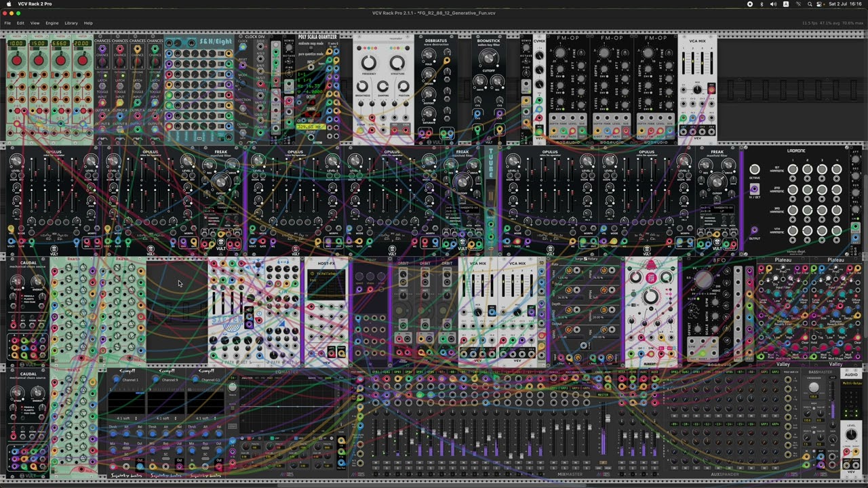
Task: Click the CRUSH knob on DEBRIATUS
Action: click(428, 73)
